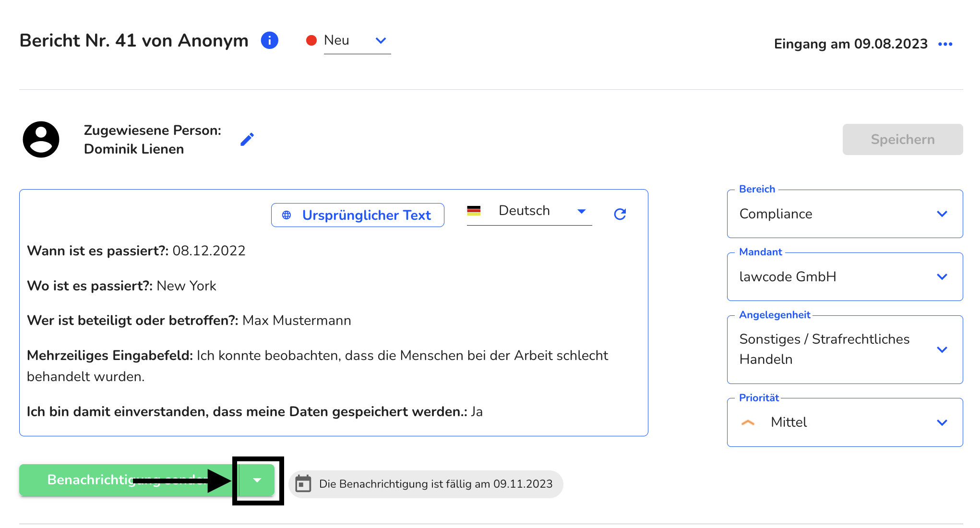Open the Neu status dropdown
Image resolution: width=980 pixels, height=528 pixels.
357,41
